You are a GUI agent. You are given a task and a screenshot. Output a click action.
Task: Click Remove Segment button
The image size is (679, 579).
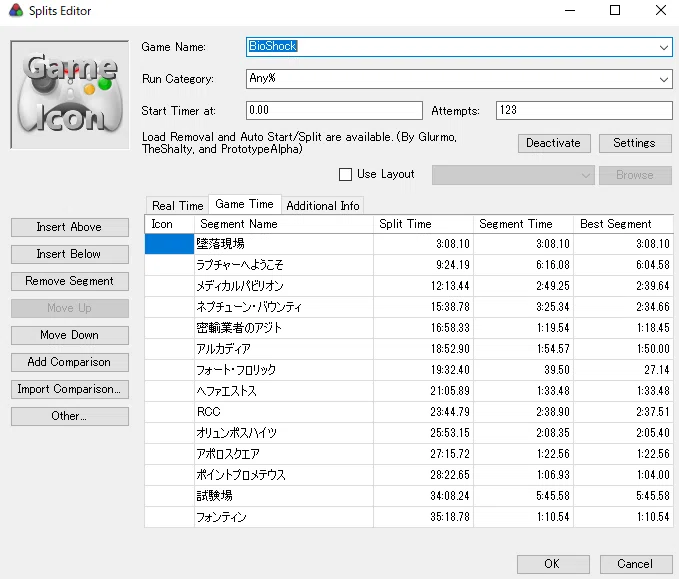tap(70, 281)
